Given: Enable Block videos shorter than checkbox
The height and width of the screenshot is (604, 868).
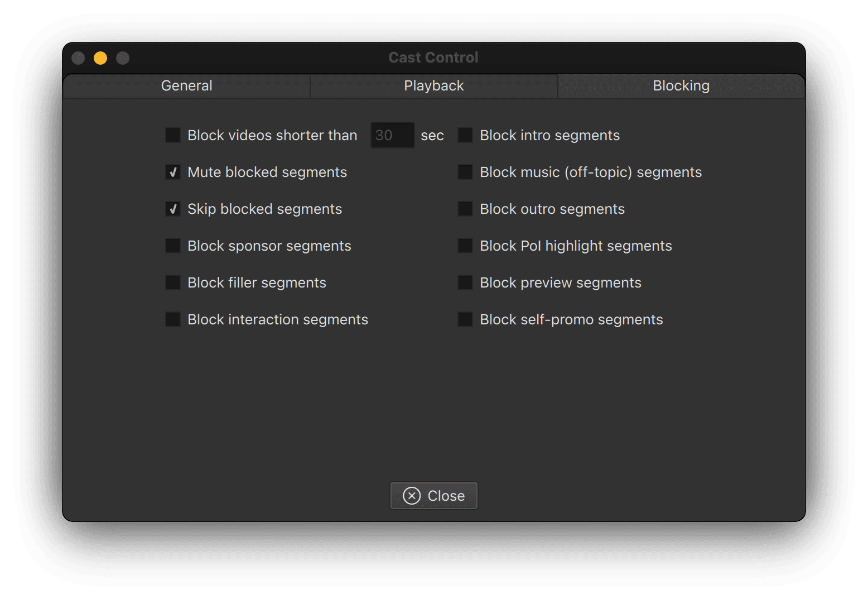Looking at the screenshot, I should pyautogui.click(x=173, y=135).
